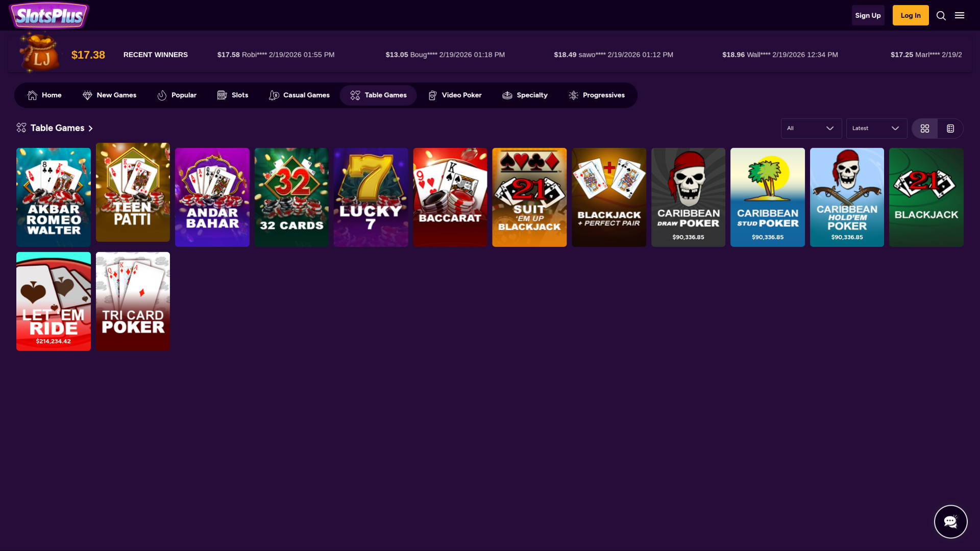Screen dimensions: 980x551
Task: Open the Let 'Em Ride game thumbnail
Action: click(x=53, y=301)
